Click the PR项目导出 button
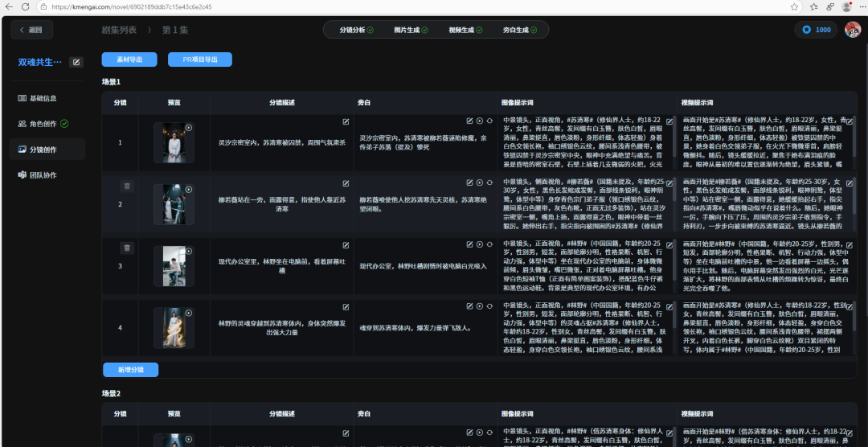The image size is (868, 447). [x=199, y=59]
